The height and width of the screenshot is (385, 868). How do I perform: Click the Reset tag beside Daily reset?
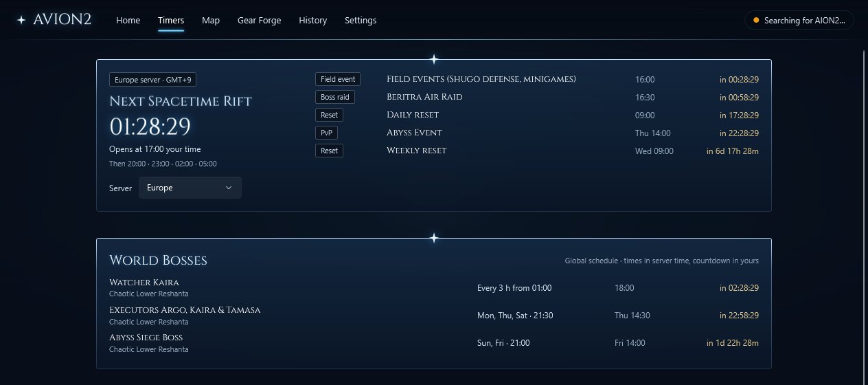click(330, 115)
